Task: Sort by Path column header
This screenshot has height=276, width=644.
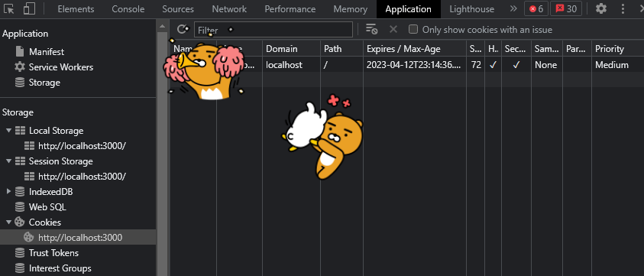Action: (341, 48)
